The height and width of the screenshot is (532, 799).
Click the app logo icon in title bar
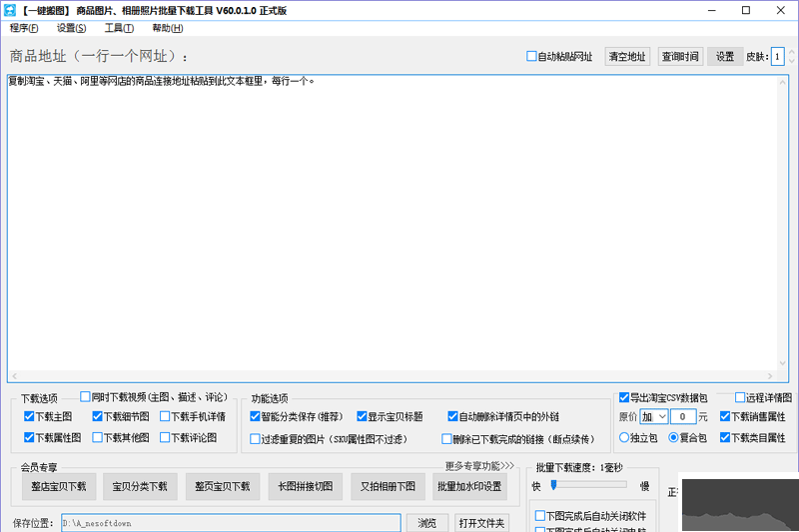10,10
